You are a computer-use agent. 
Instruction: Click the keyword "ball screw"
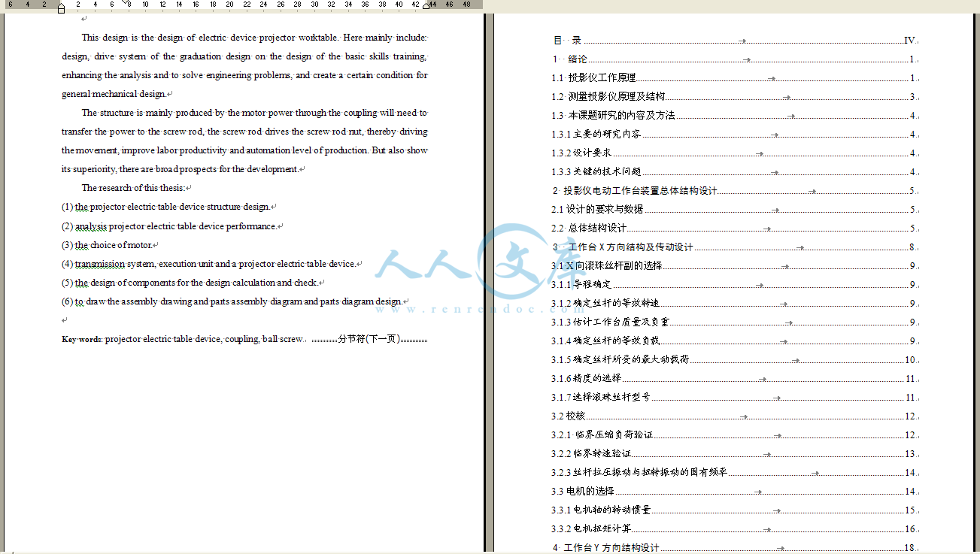point(283,339)
